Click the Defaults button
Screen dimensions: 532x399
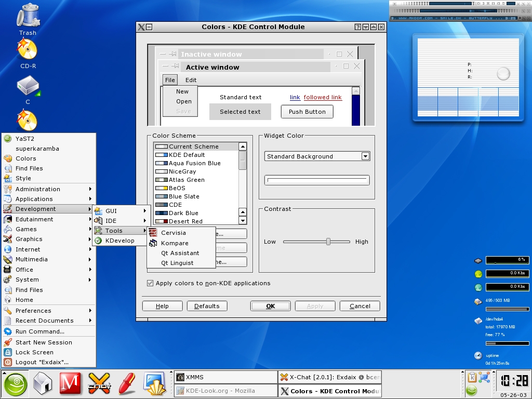pos(207,306)
